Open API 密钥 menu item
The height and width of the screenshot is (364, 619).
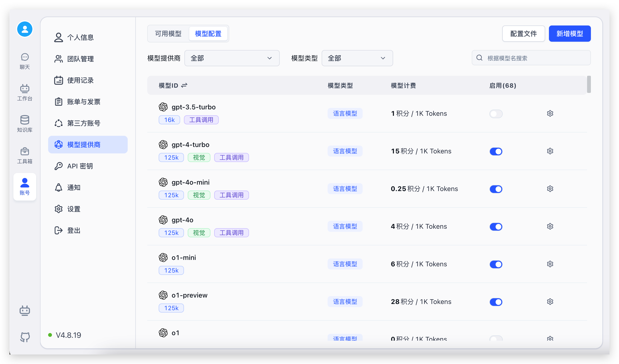(80, 166)
